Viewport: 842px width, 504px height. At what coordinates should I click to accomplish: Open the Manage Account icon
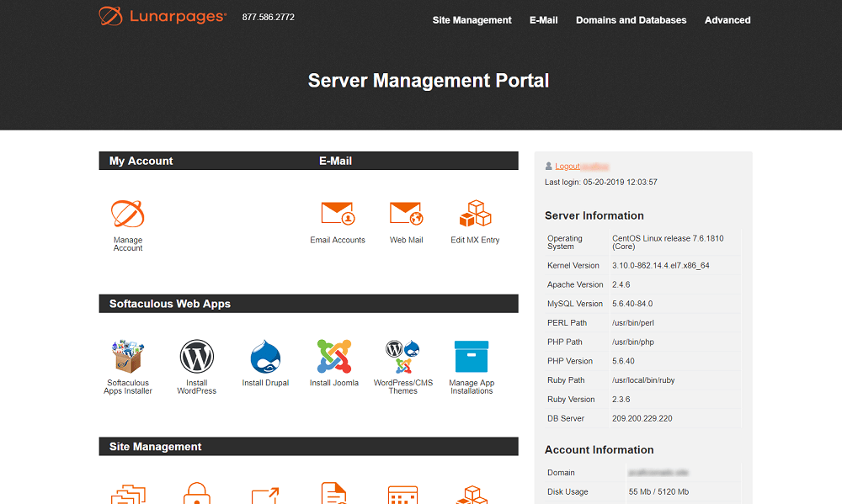coord(128,214)
